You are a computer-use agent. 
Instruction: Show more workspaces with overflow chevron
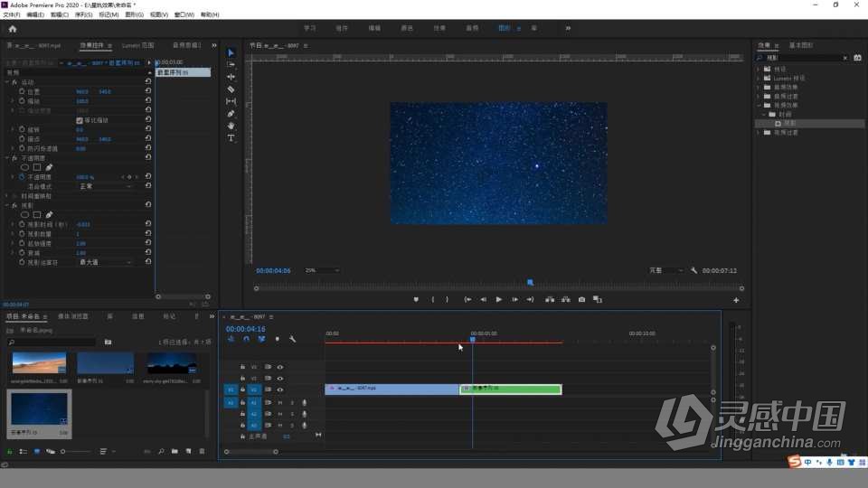[x=568, y=28]
